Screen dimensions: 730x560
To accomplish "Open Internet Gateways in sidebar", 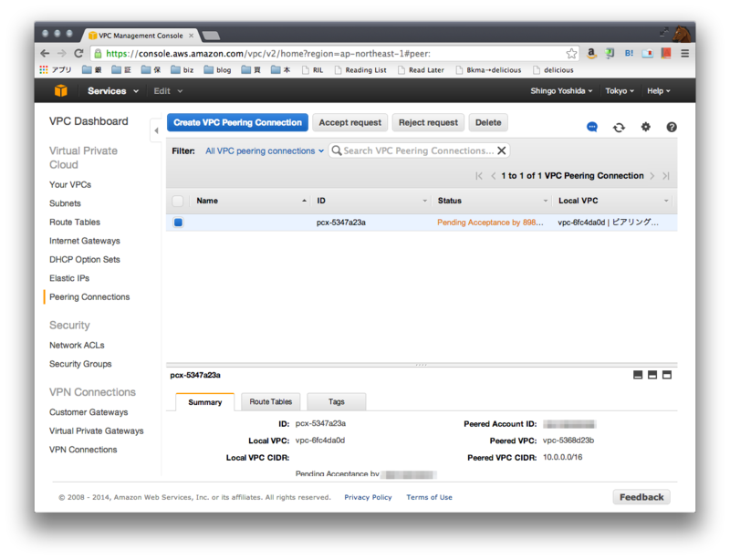I will pyautogui.click(x=85, y=241).
